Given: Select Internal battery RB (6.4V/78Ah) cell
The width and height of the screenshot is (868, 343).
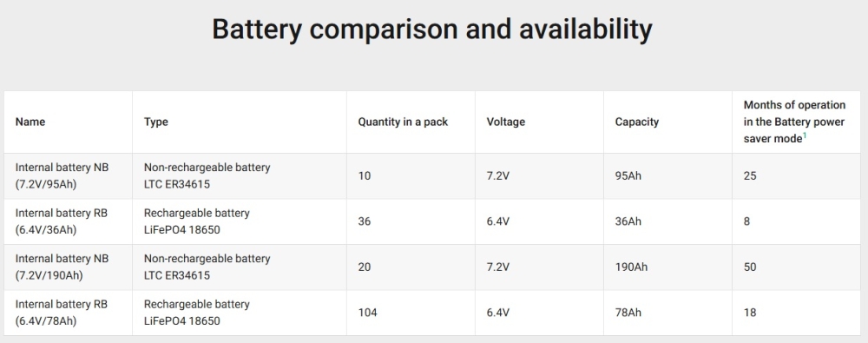Looking at the screenshot, I should pyautogui.click(x=62, y=313).
